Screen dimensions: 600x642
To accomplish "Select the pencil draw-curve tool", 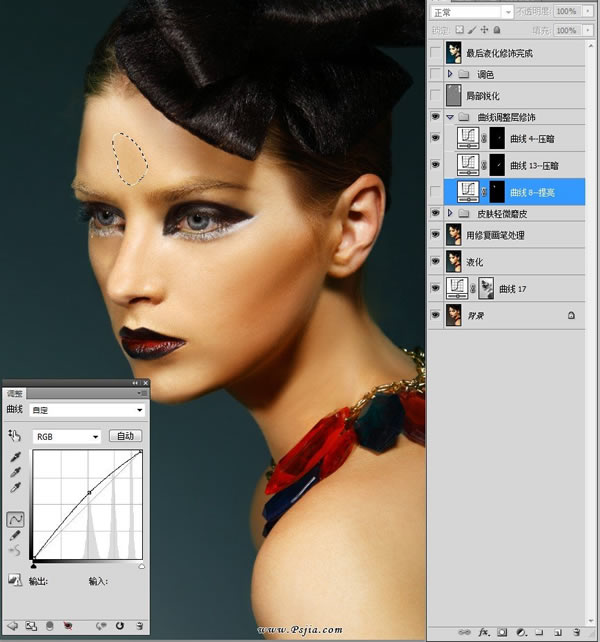I will tap(15, 535).
